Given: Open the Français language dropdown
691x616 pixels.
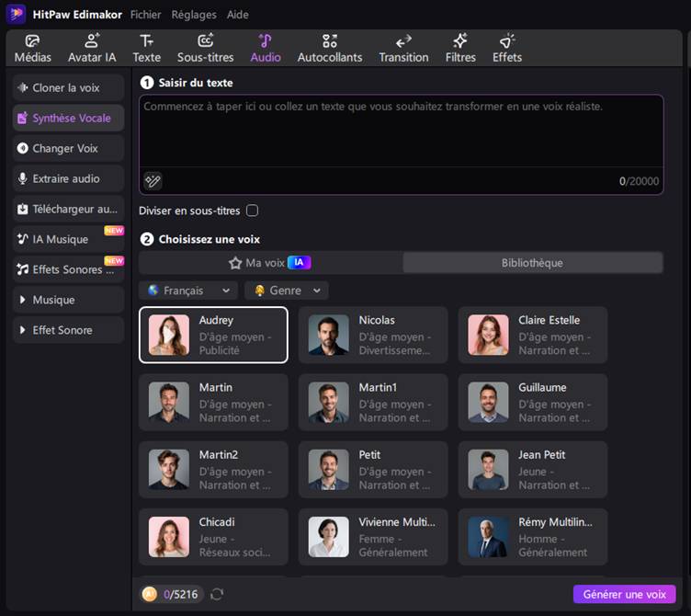Looking at the screenshot, I should 188,291.
